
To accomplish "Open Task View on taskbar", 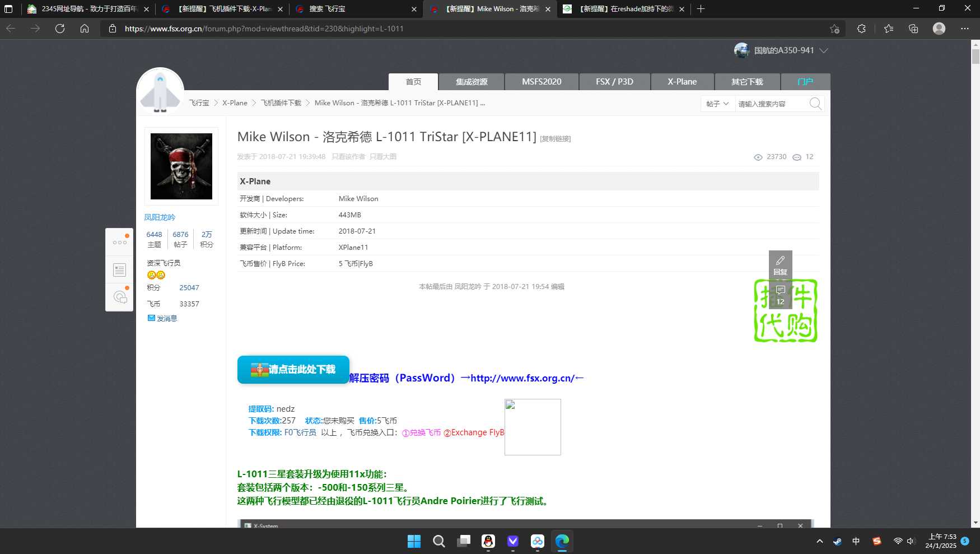I will [x=464, y=541].
